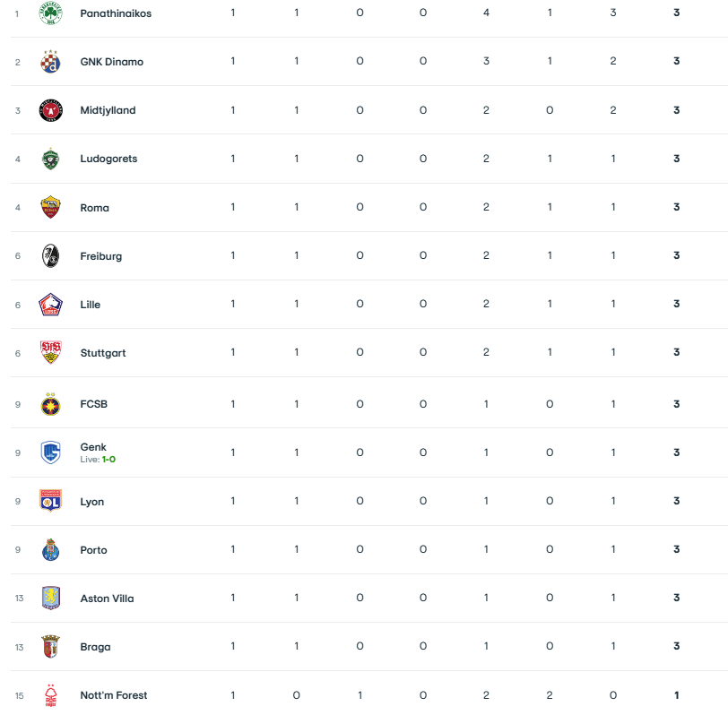Click the Freiburg team badge

tap(50, 256)
